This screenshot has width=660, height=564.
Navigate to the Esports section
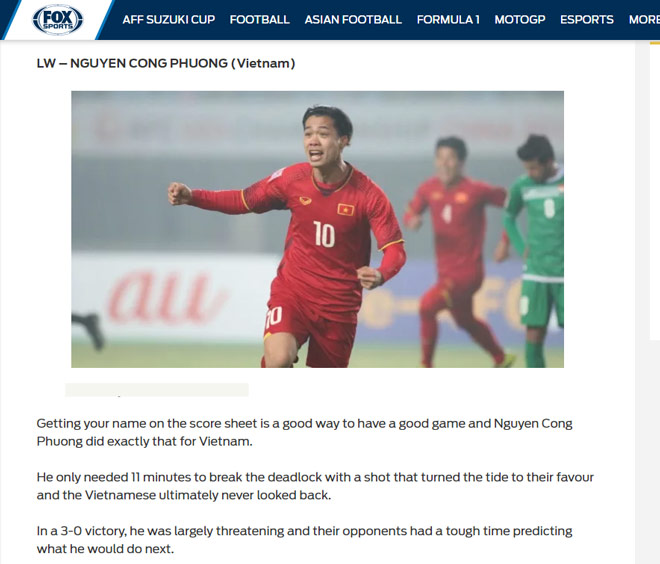point(587,20)
